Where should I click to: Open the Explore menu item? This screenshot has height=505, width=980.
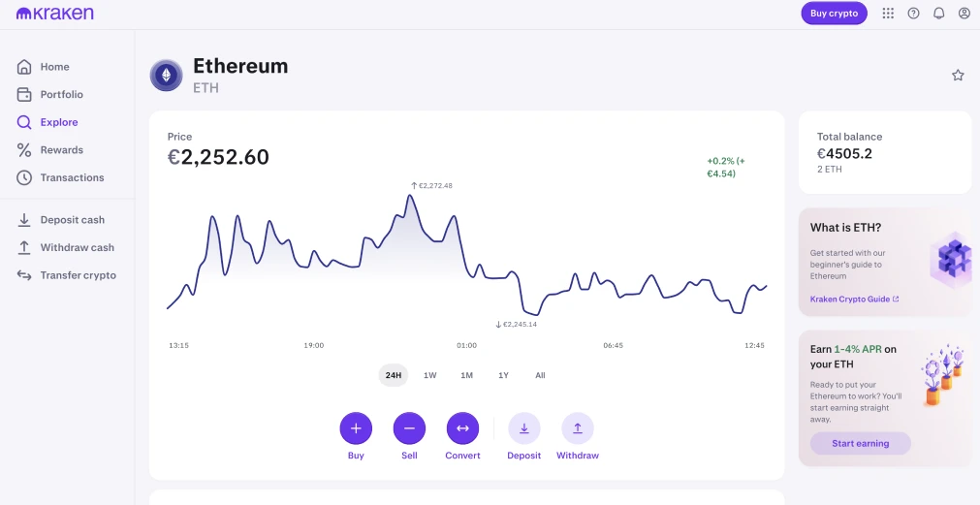click(59, 122)
